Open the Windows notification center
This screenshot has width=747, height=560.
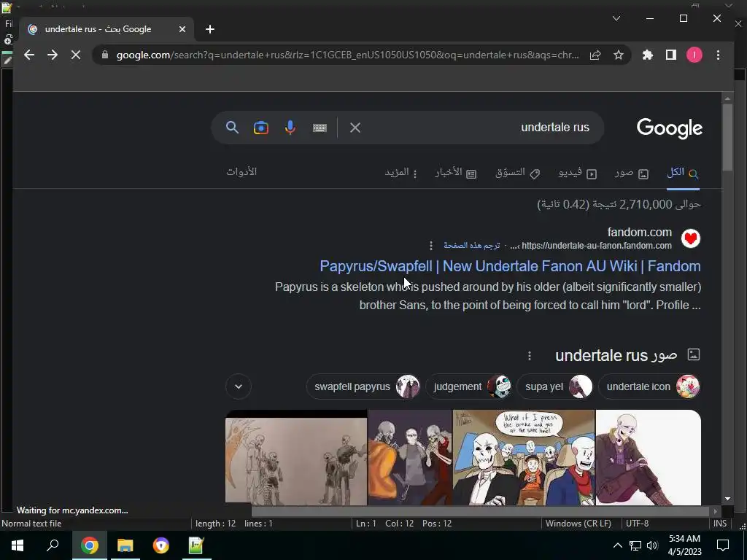coord(723,545)
